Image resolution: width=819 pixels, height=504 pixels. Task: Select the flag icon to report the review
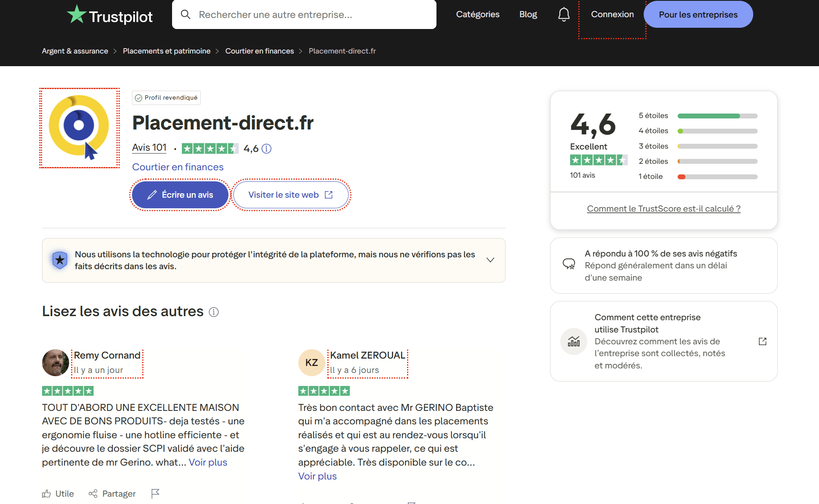pyautogui.click(x=155, y=493)
